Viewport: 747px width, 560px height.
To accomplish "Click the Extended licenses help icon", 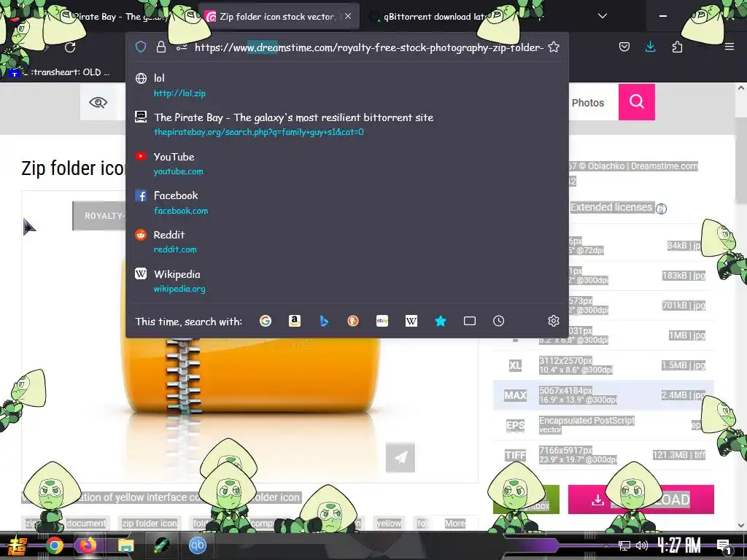I will pos(661,209).
